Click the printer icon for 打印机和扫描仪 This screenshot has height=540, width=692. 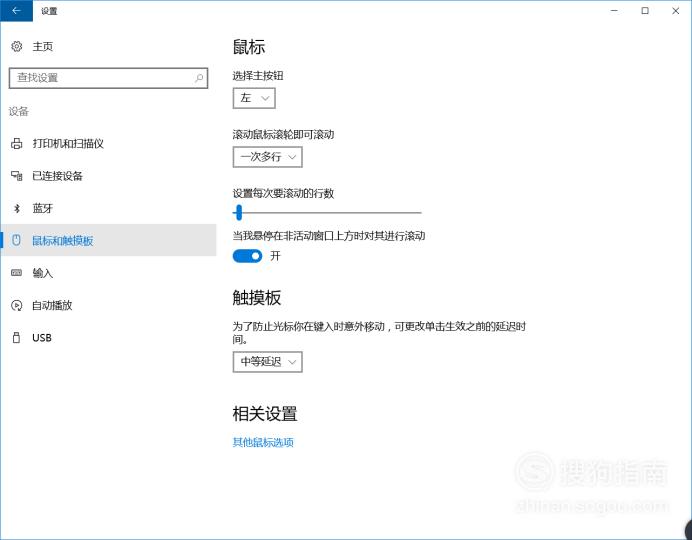click(x=16, y=143)
